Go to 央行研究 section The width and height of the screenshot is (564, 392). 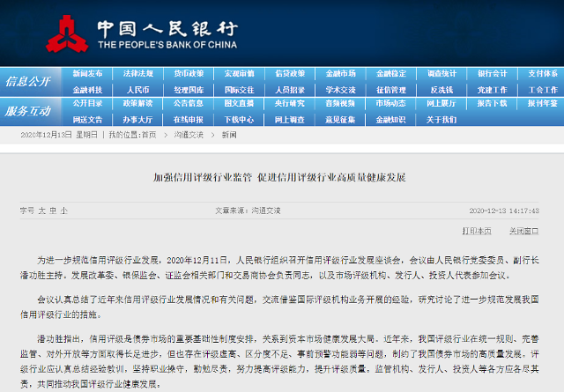(x=290, y=104)
